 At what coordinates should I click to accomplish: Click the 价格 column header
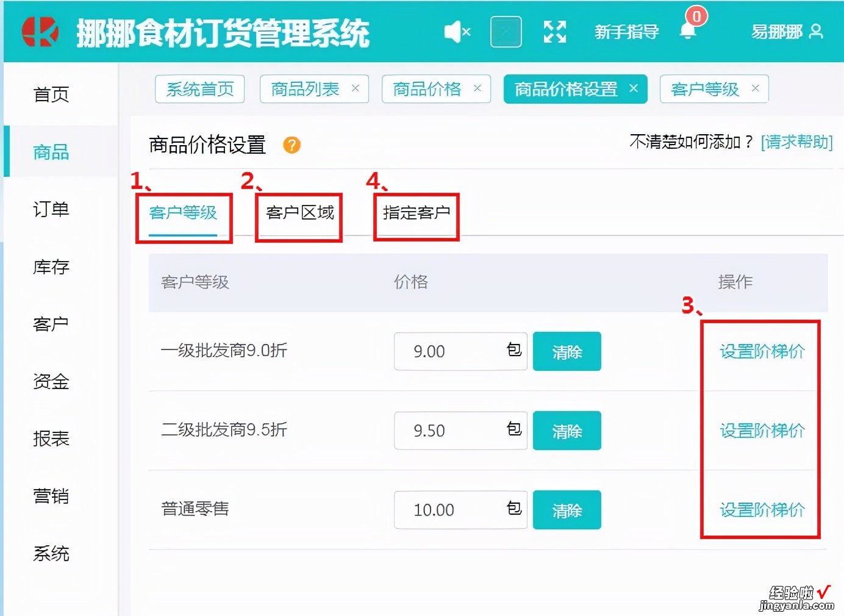[411, 282]
